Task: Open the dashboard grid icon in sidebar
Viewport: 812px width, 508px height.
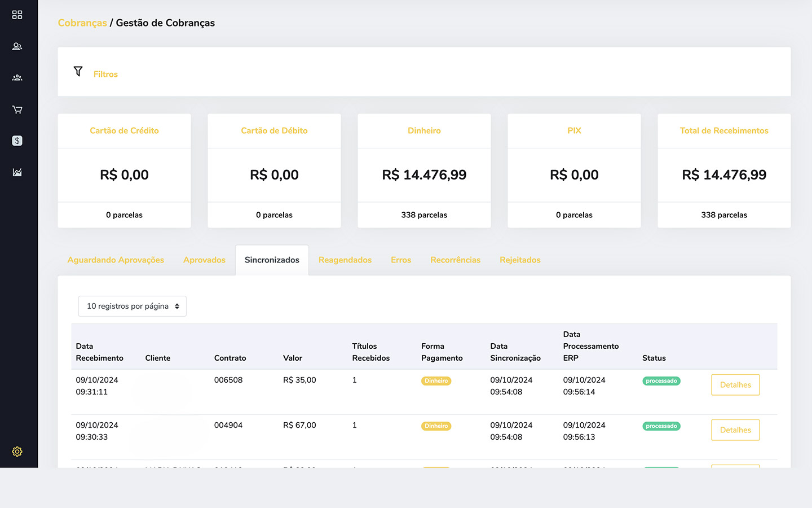Action: [17, 15]
